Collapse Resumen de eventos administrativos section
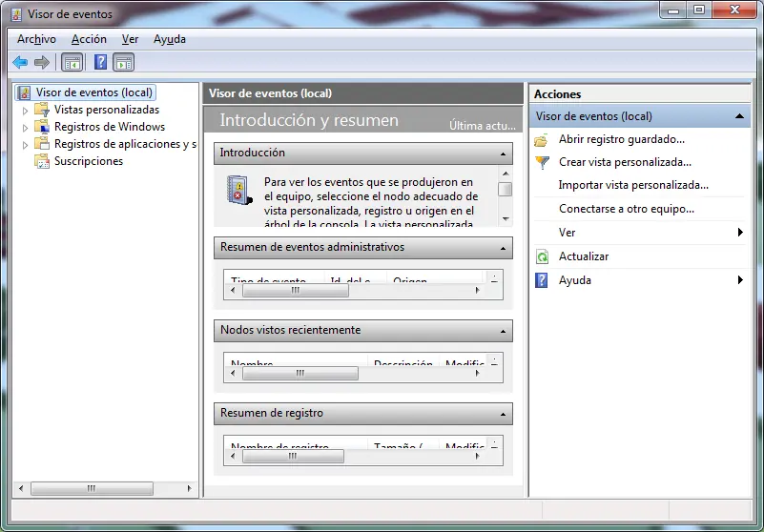The image size is (764, 532). click(503, 249)
